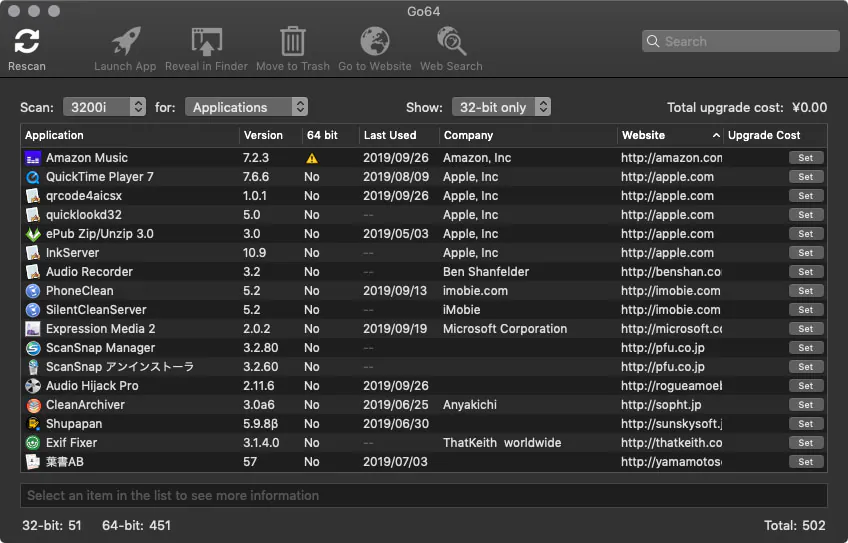This screenshot has height=543, width=848.
Task: Click Set button for PhoneClean
Action: [806, 291]
